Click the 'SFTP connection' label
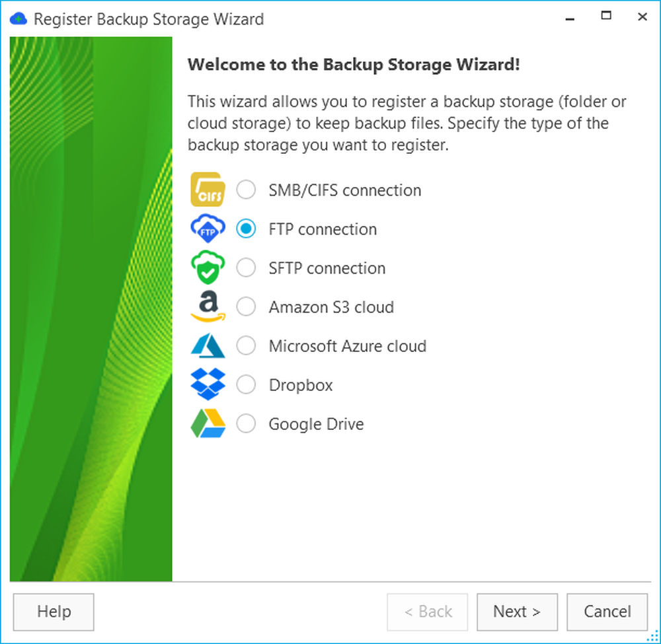The height and width of the screenshot is (644, 661). [x=327, y=268]
